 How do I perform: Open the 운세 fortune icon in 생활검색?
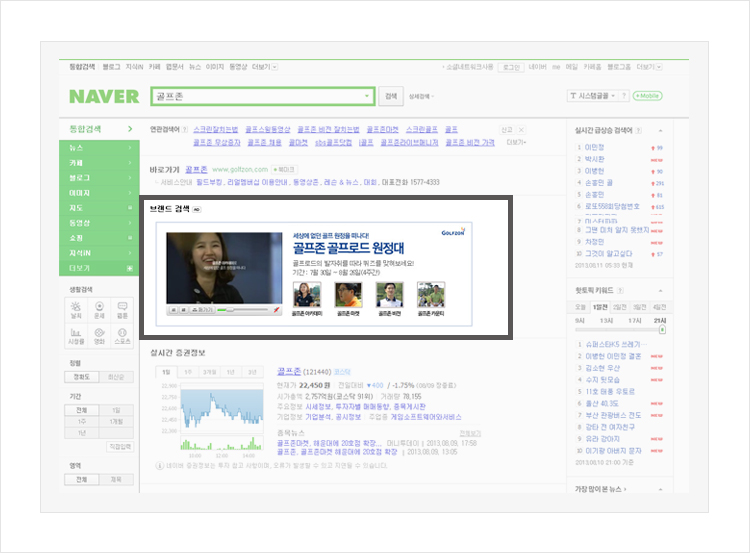99,310
